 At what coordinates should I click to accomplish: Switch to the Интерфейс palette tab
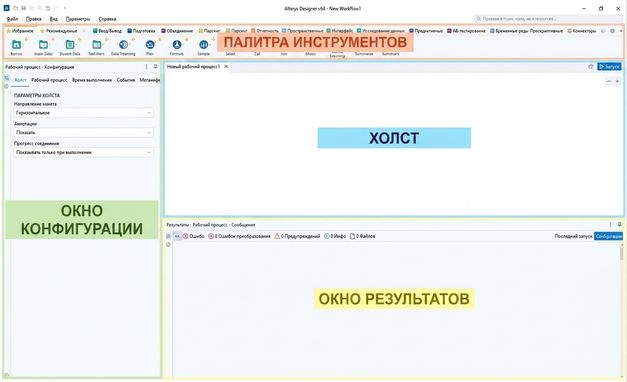point(339,31)
